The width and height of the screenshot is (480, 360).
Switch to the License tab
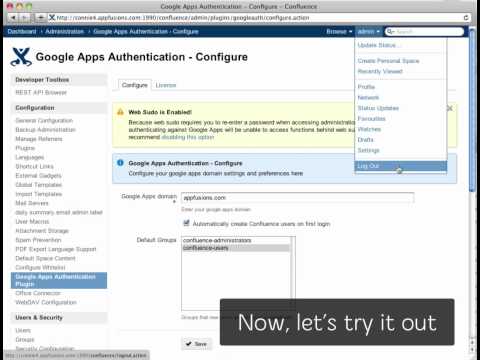(166, 85)
